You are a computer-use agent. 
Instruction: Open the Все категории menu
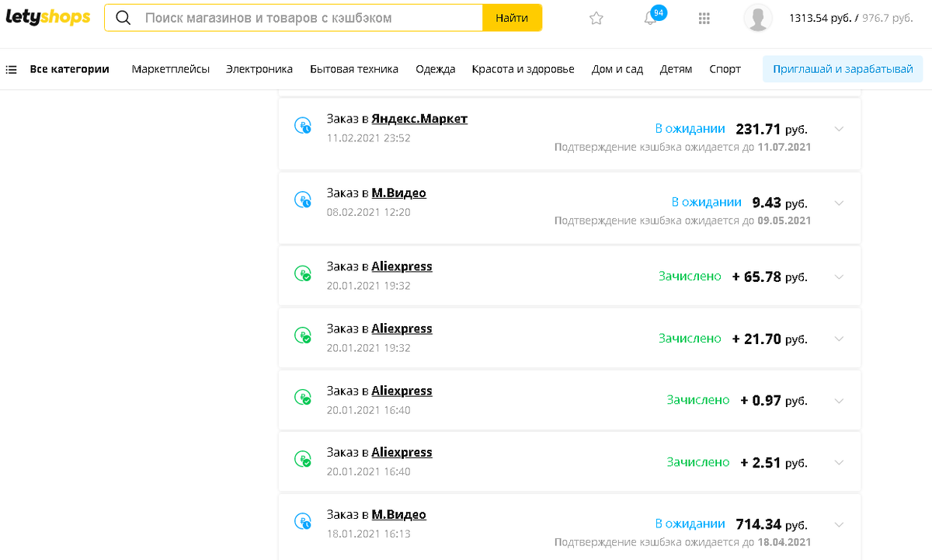tap(69, 69)
